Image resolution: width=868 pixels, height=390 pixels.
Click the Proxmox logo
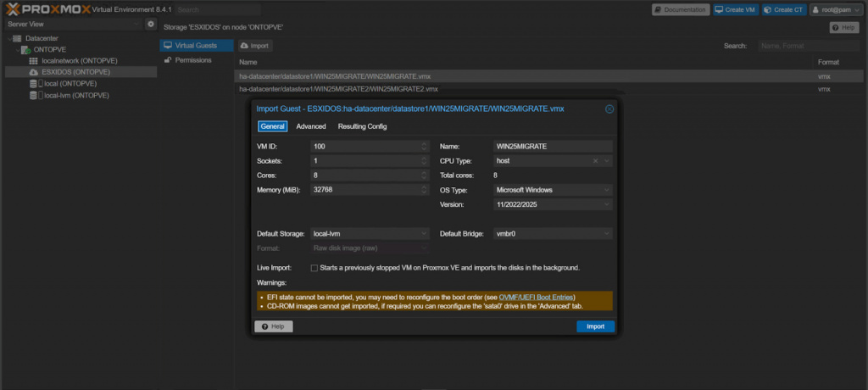[x=47, y=9]
